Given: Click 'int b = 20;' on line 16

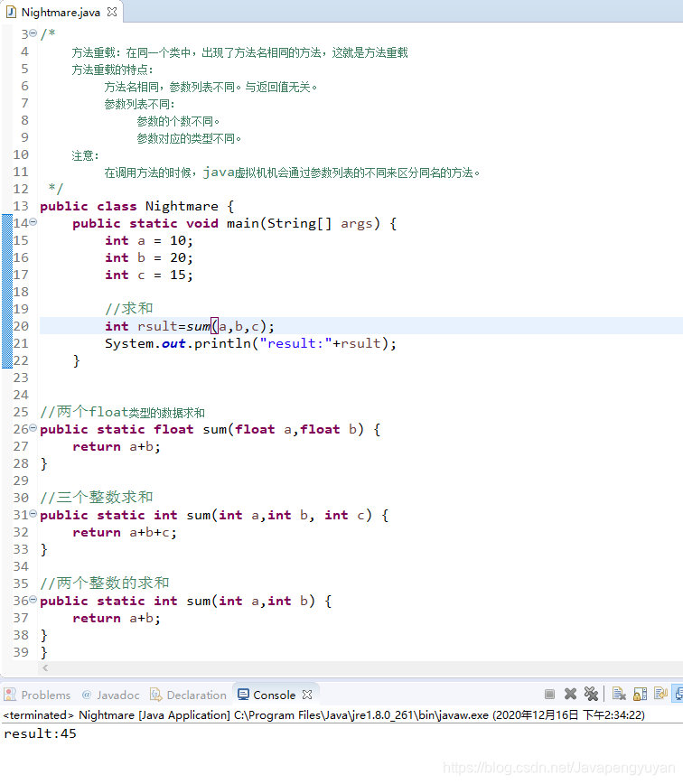Looking at the screenshot, I should (x=148, y=258).
